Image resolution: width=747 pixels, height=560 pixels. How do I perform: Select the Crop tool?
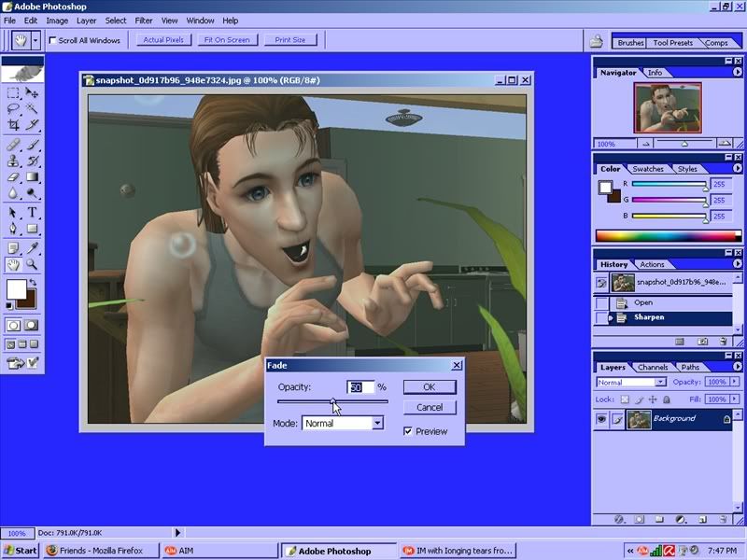pos(13,125)
